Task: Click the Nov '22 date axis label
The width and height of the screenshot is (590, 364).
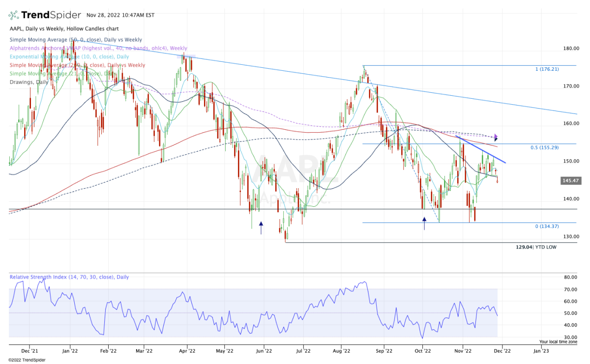Action: tap(463, 351)
